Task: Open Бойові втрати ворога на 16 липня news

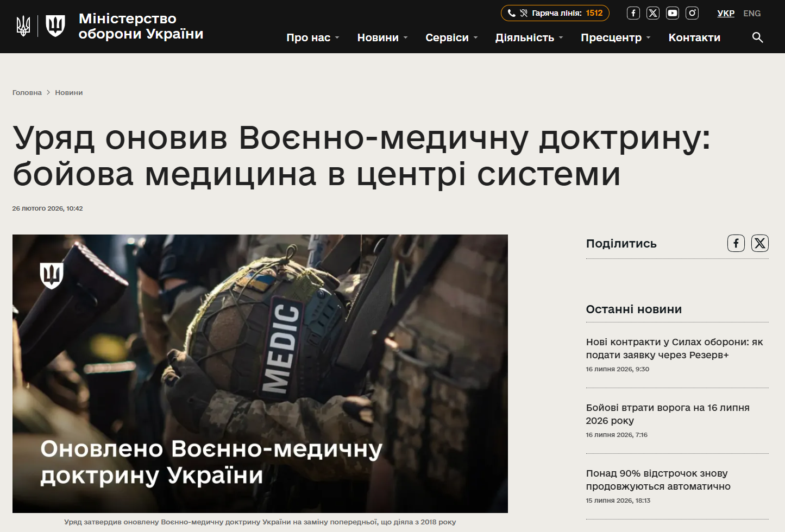Action: pyautogui.click(x=668, y=414)
